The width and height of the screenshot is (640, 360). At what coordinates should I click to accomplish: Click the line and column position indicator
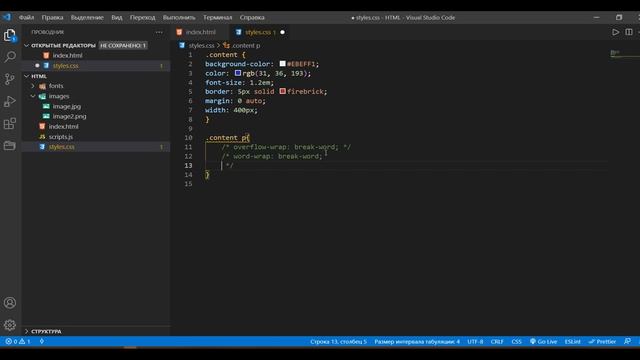tap(338, 342)
